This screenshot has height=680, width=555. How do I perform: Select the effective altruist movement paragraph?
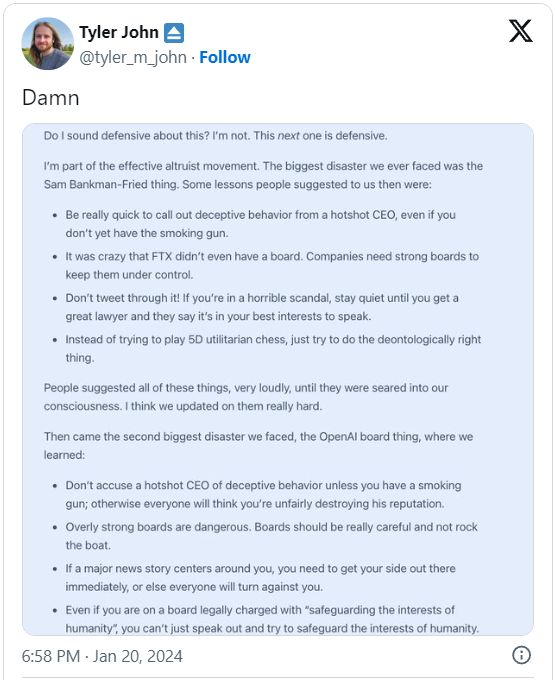coord(263,175)
